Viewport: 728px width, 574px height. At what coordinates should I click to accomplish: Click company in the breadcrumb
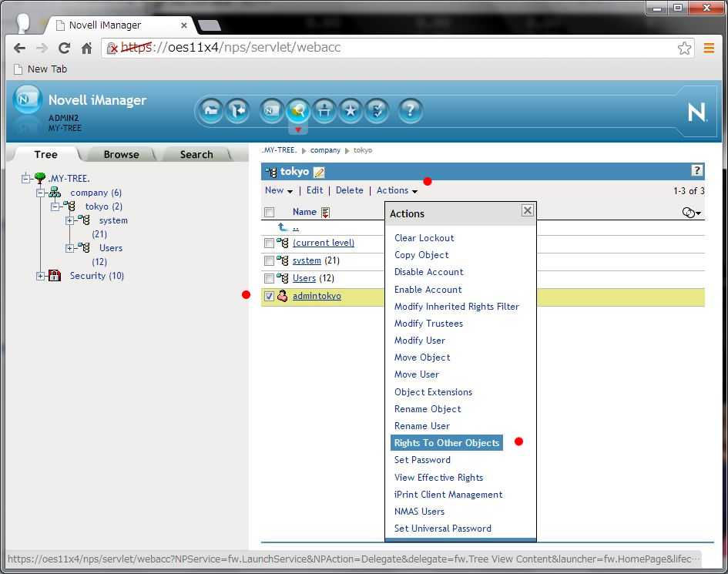pyautogui.click(x=325, y=150)
